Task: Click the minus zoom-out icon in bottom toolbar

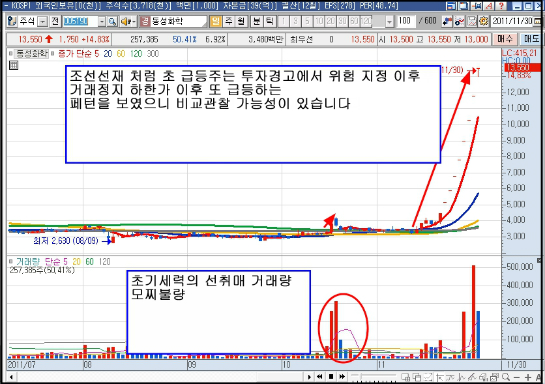Action: [x=517, y=377]
